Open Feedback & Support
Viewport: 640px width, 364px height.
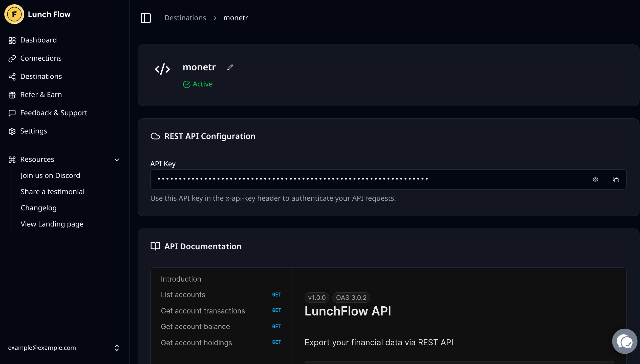54,113
